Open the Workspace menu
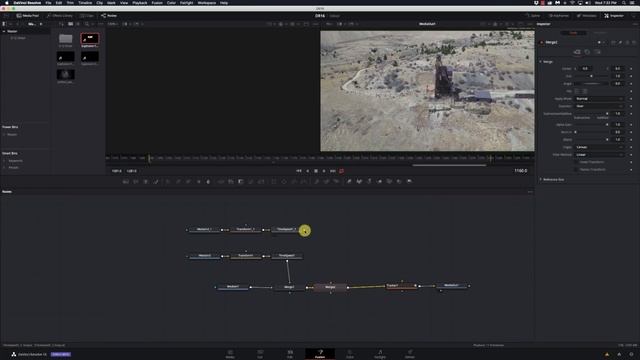The image size is (640, 360). click(207, 3)
